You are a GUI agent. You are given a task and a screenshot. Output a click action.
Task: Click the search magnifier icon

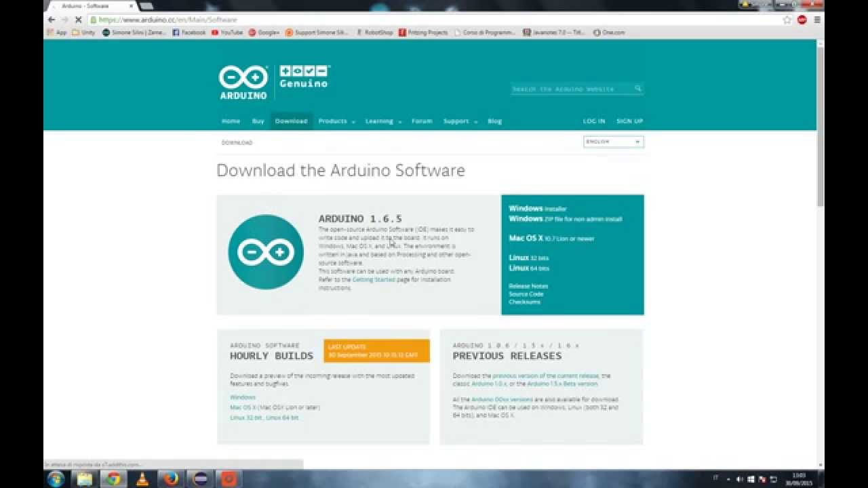[637, 89]
